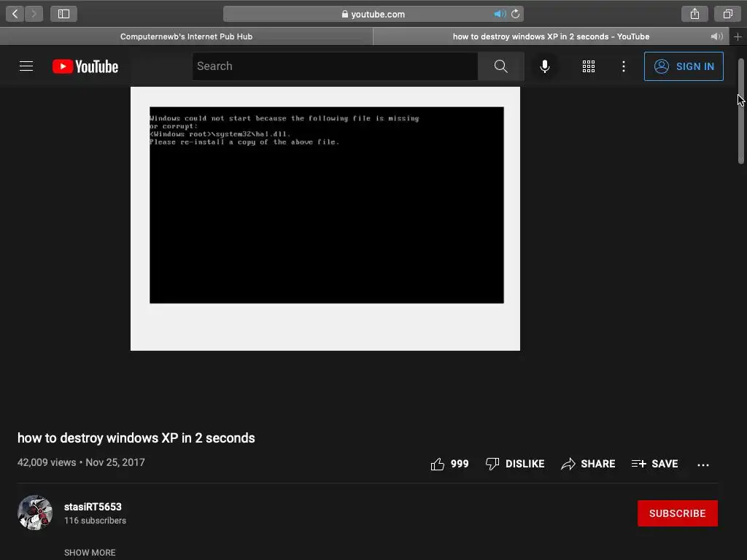Click the magnifying glass search button
The height and width of the screenshot is (560, 747).
(500, 66)
